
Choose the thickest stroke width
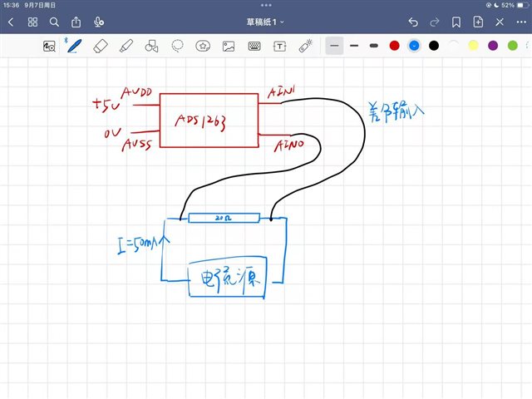374,46
